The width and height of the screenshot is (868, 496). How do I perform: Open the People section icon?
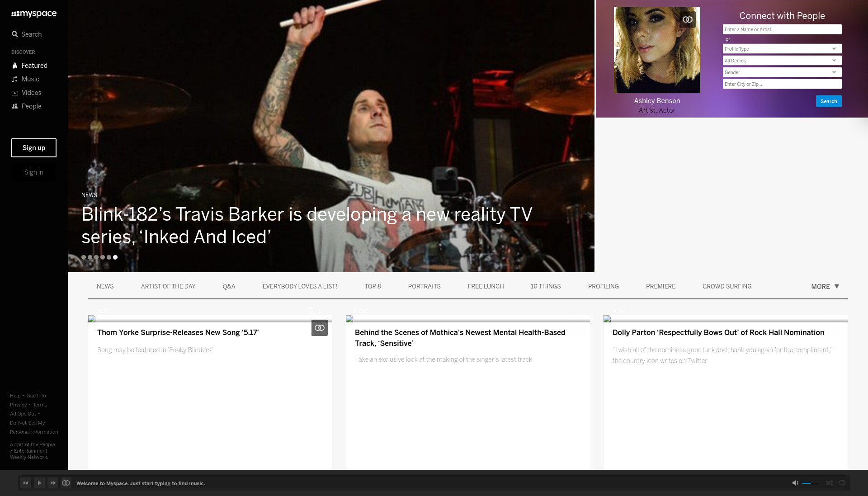[x=15, y=106]
